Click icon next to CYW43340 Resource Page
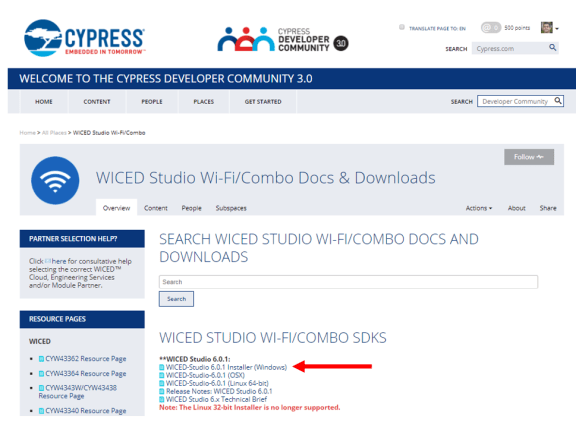The width and height of the screenshot is (576, 422). pyautogui.click(x=42, y=411)
